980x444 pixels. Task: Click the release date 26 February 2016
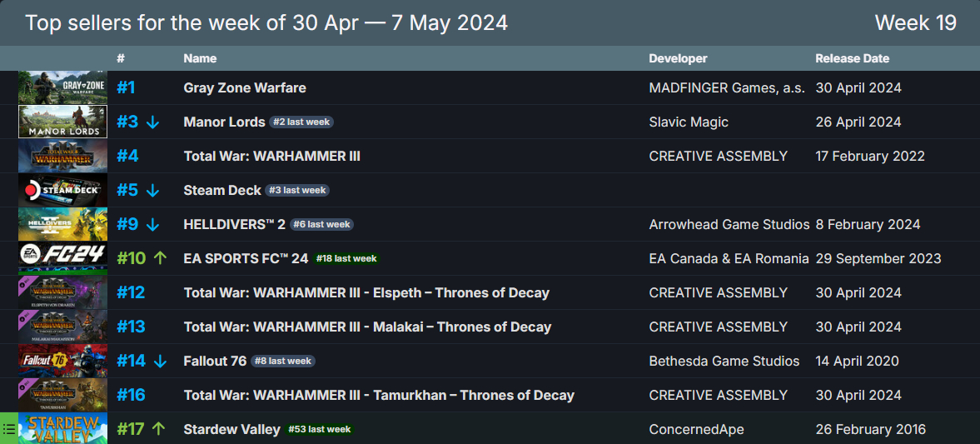coord(870,430)
